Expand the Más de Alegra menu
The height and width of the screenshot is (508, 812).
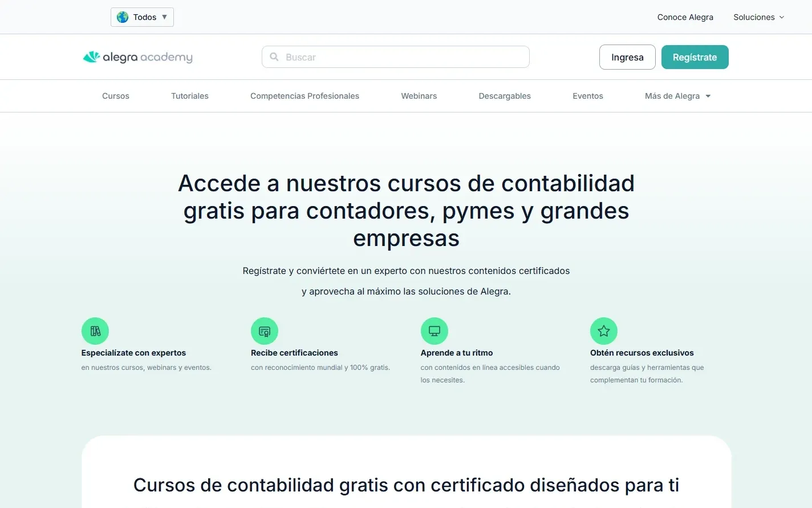click(677, 96)
